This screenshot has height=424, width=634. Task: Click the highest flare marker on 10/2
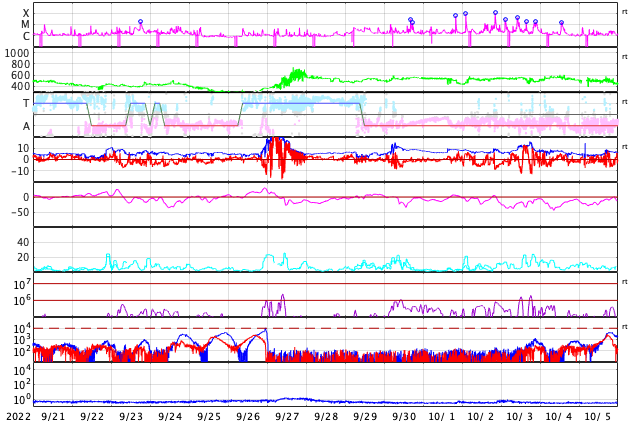click(495, 13)
